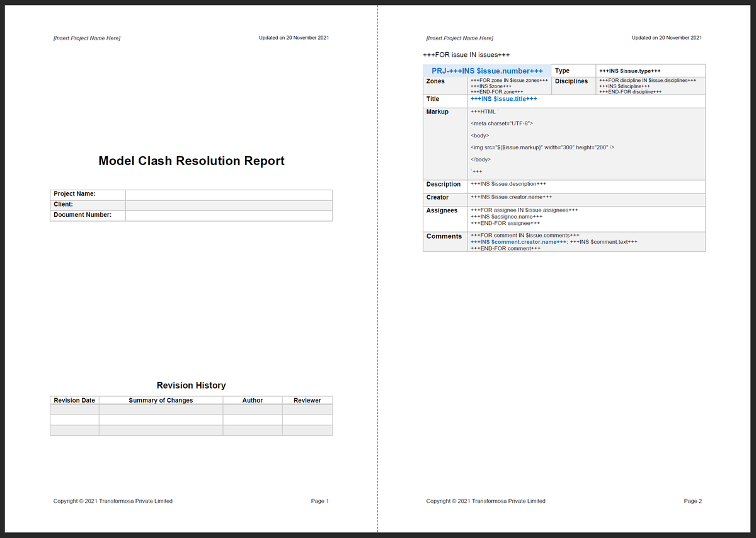The width and height of the screenshot is (756, 538).
Task: Click '+++INS $issue.creator.name+++' text
Action: [511, 197]
